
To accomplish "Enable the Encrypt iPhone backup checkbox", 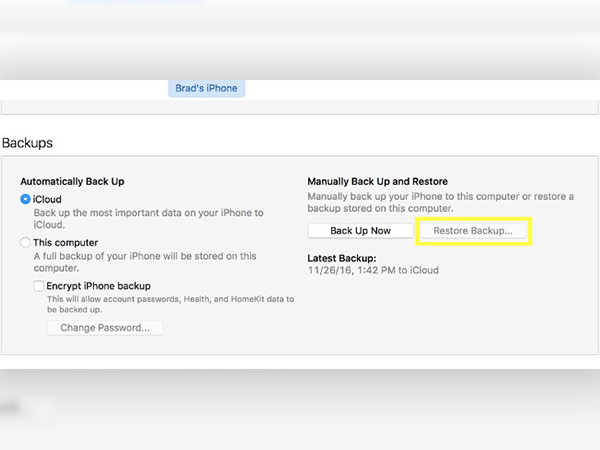I will [40, 285].
